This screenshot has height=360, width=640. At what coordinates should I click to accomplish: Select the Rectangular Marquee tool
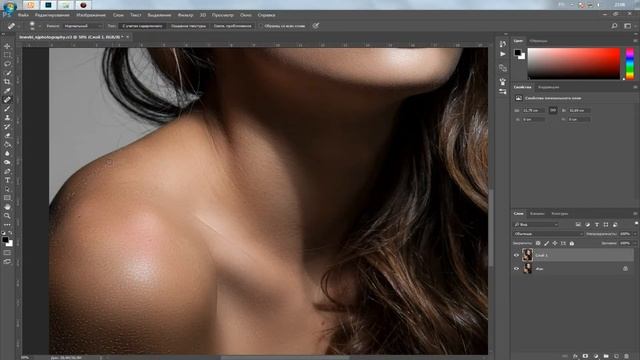7,55
